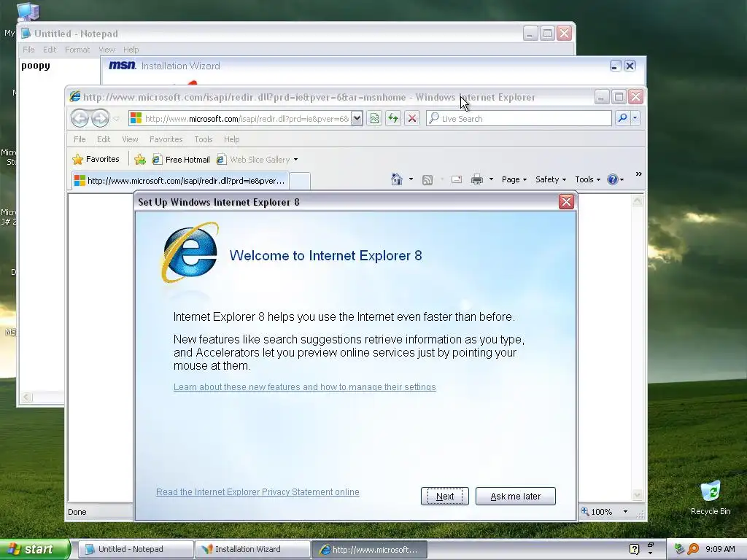Minimize the MSN Installation Wizard window
The height and width of the screenshot is (560, 747).
tap(616, 66)
